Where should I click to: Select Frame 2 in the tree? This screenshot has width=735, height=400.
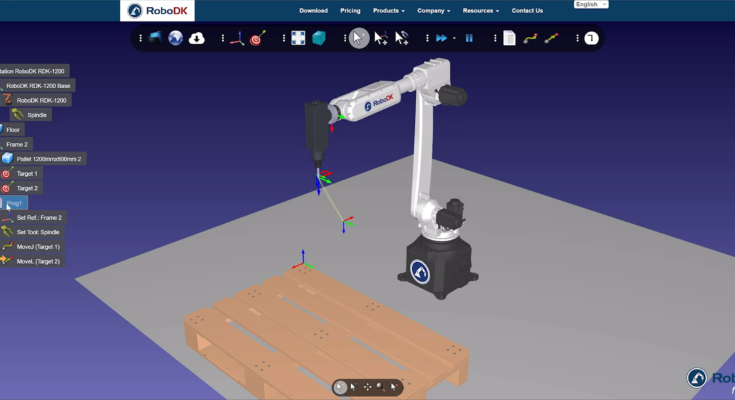(x=17, y=144)
